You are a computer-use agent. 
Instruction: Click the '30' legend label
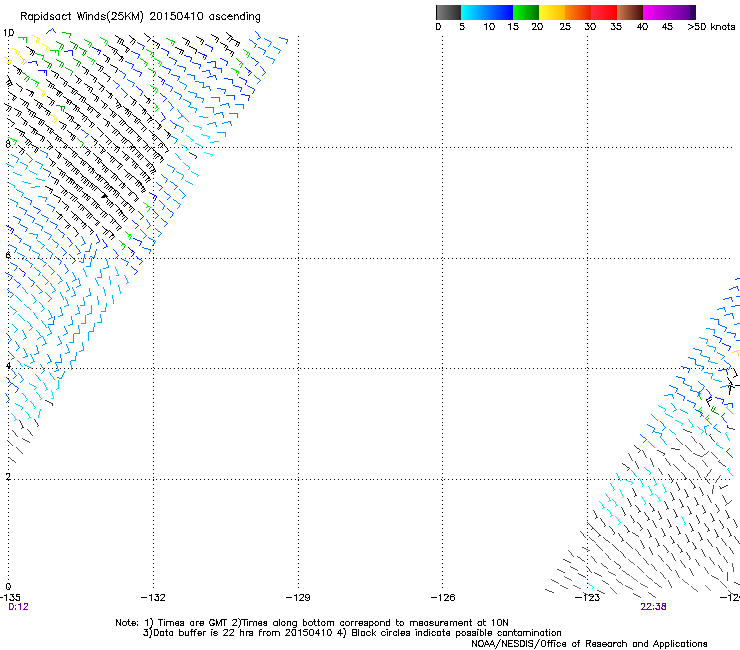590,27
